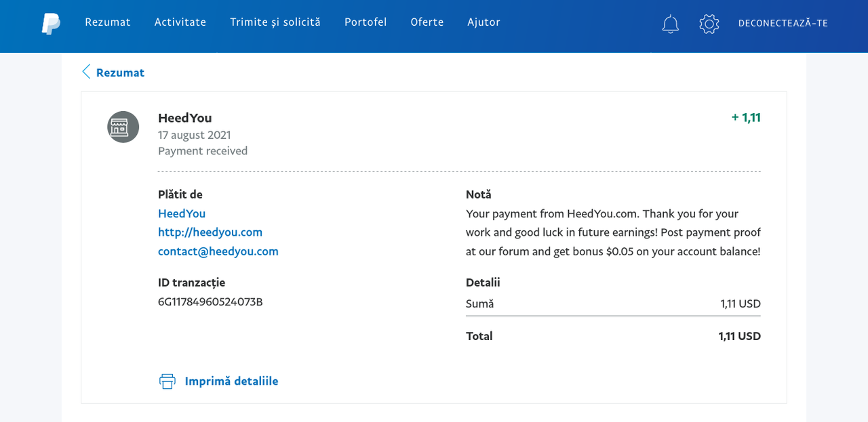868x422 pixels.
Task: Click the ID tranzacție label
Action: coord(191,282)
